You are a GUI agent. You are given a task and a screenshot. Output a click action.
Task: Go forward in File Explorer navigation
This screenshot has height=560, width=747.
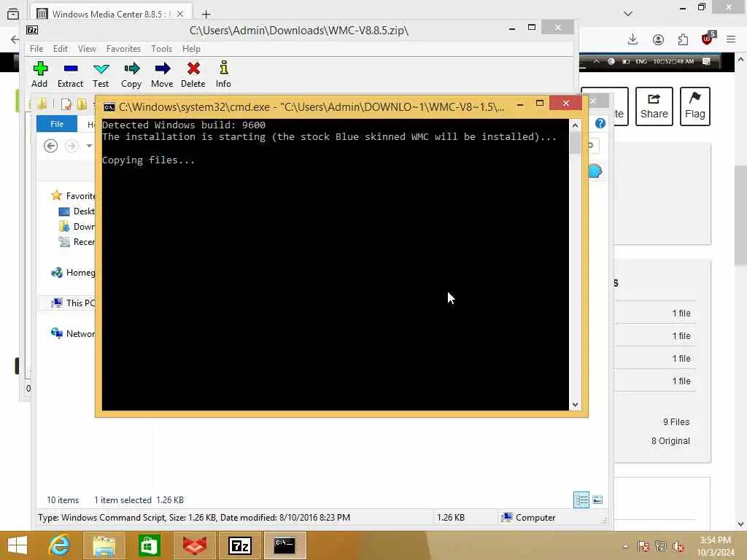71,146
